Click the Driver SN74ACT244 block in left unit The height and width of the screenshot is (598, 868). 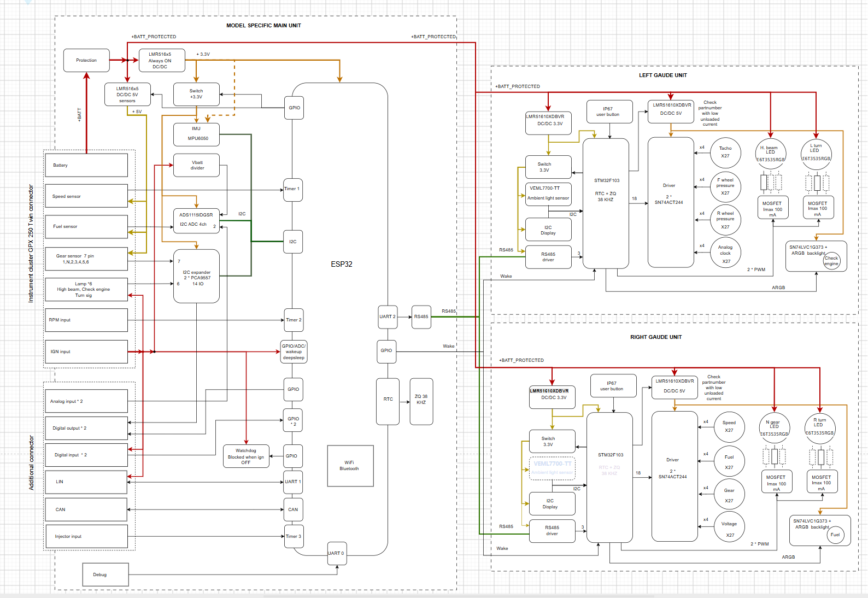671,202
